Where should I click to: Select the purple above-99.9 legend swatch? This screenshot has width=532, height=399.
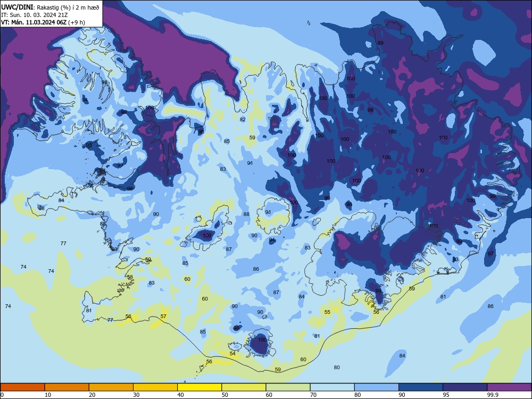509,387
